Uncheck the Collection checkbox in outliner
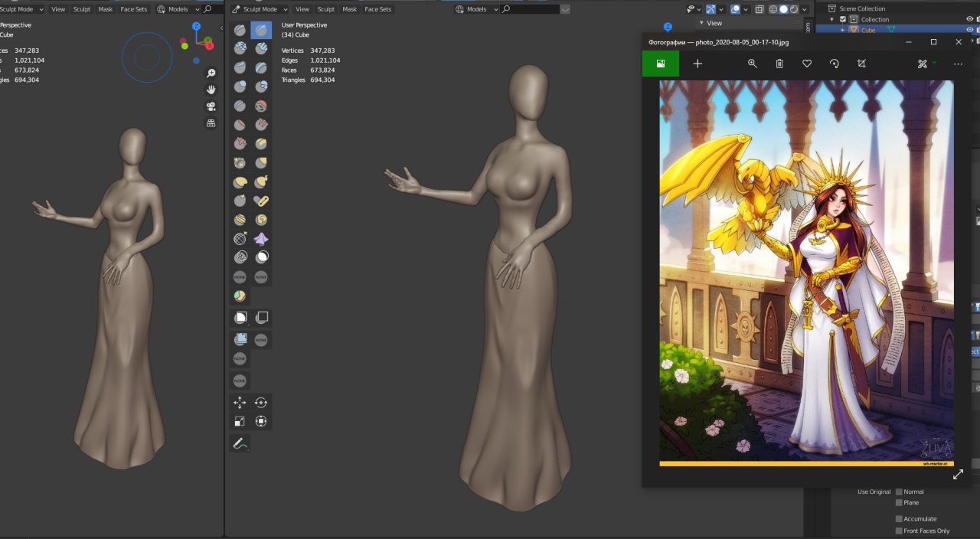The width and height of the screenshot is (980, 539). pyautogui.click(x=843, y=19)
